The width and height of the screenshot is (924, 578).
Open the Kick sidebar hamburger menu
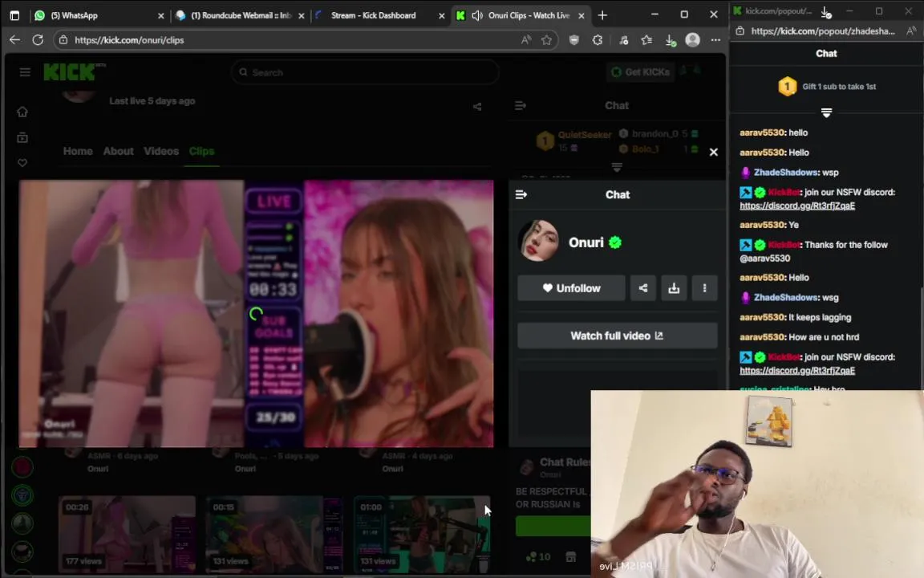(25, 72)
